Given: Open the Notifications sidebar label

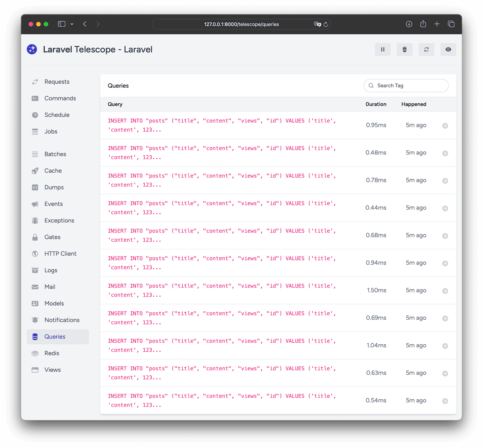Looking at the screenshot, I should pos(62,320).
